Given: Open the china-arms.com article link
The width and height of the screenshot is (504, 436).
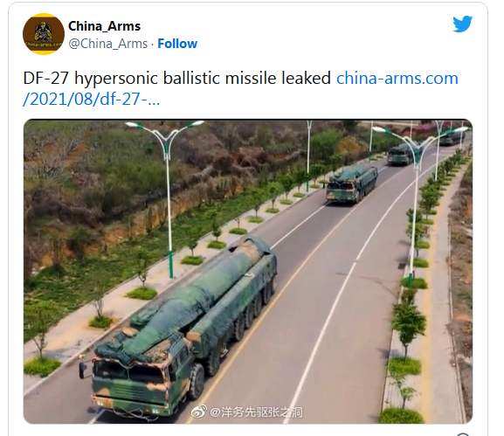Looking at the screenshot, I should [x=397, y=78].
